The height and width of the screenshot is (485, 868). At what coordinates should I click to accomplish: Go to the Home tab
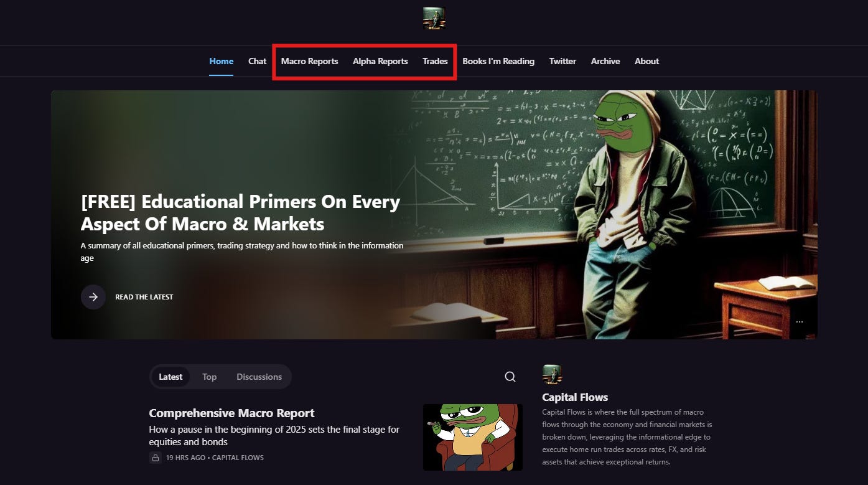click(x=222, y=61)
